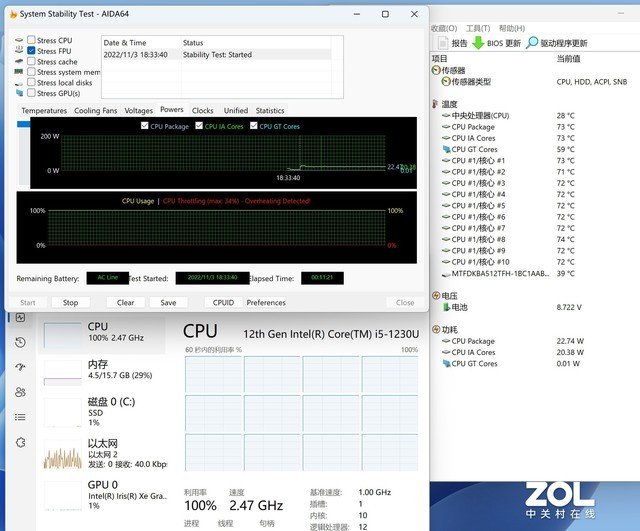Enable the Stress cache checkbox
640x531 pixels.
click(31, 61)
